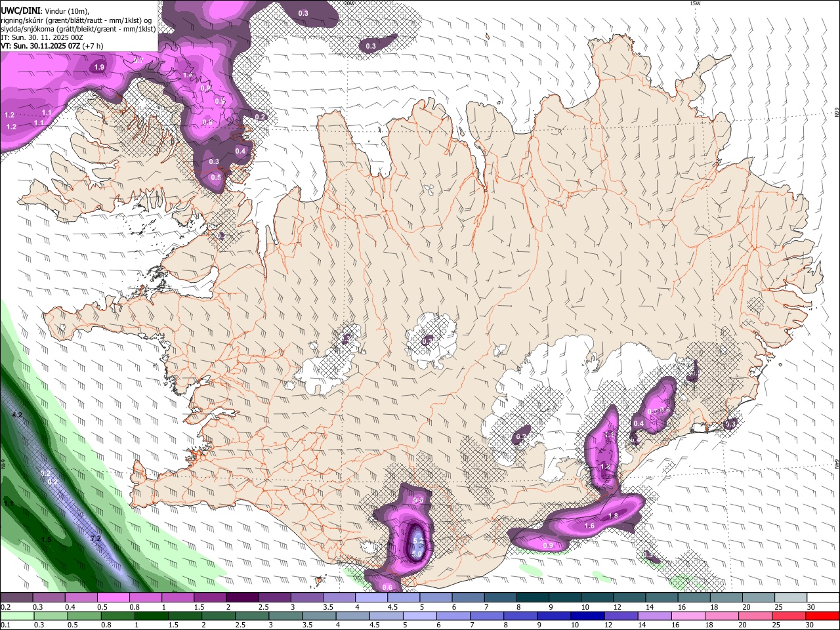Select the dark purple 2 swatch in top legend row

pyautogui.click(x=241, y=598)
